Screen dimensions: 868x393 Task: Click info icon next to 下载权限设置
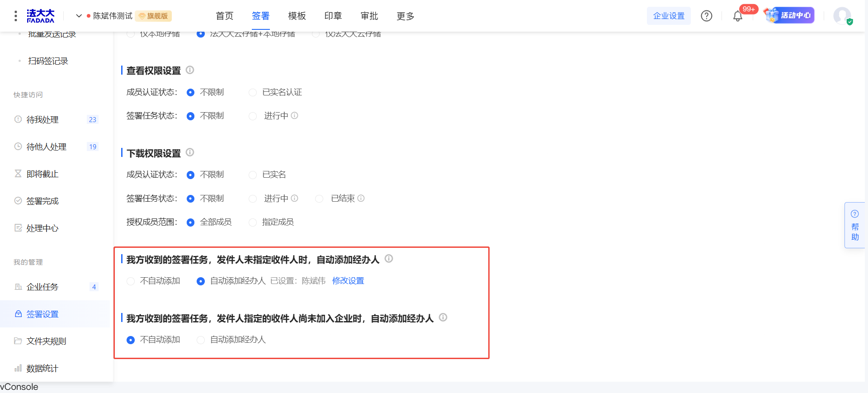(190, 152)
